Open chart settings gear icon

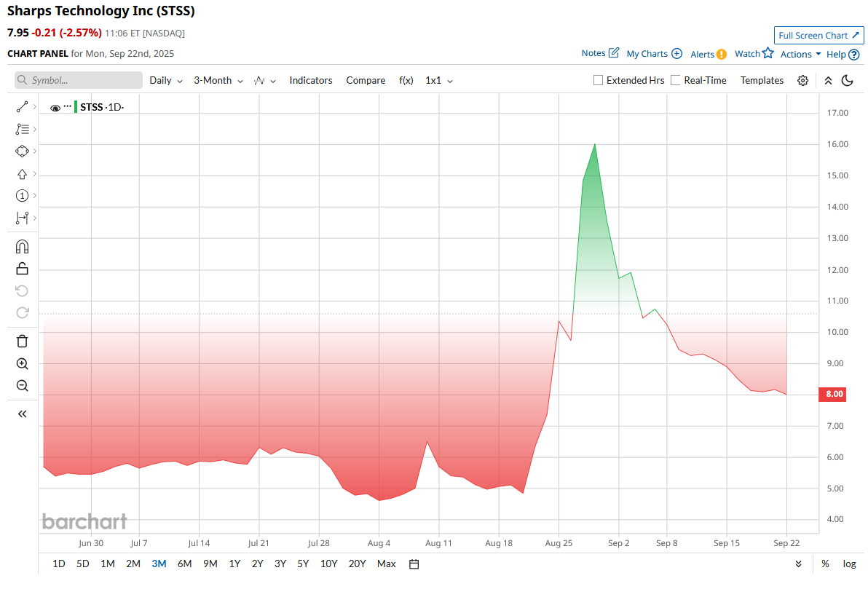(x=802, y=81)
